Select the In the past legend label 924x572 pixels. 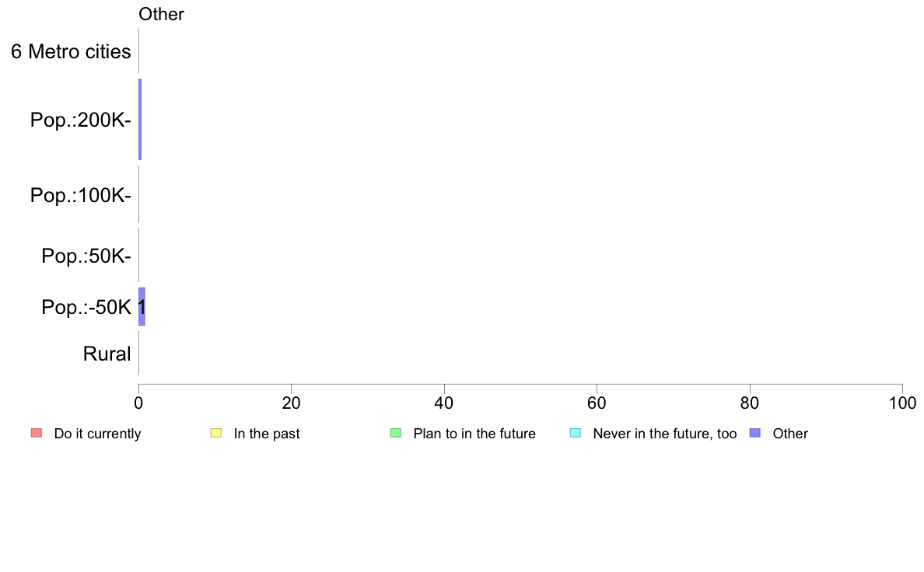[x=266, y=434]
